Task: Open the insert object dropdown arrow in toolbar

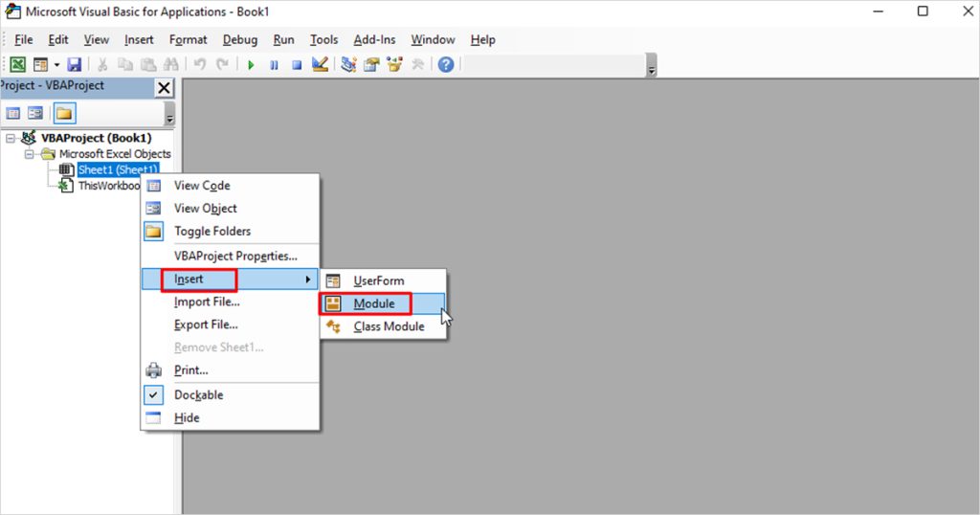Action: (56, 64)
